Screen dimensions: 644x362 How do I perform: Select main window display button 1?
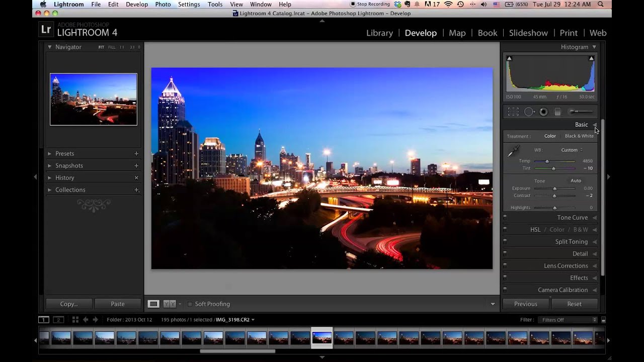point(44,320)
